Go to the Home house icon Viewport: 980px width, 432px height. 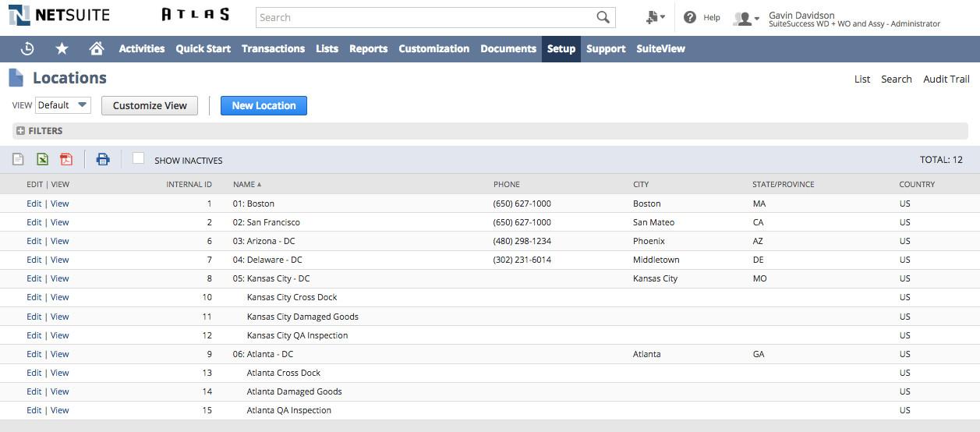(x=97, y=48)
